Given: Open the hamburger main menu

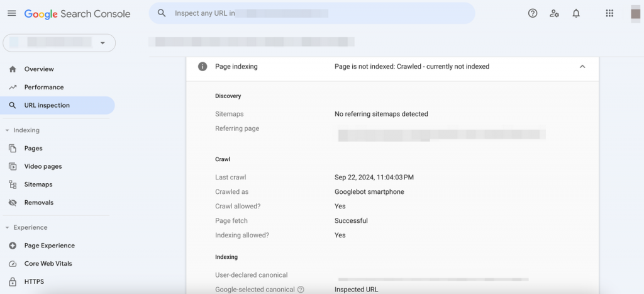Looking at the screenshot, I should [12, 13].
